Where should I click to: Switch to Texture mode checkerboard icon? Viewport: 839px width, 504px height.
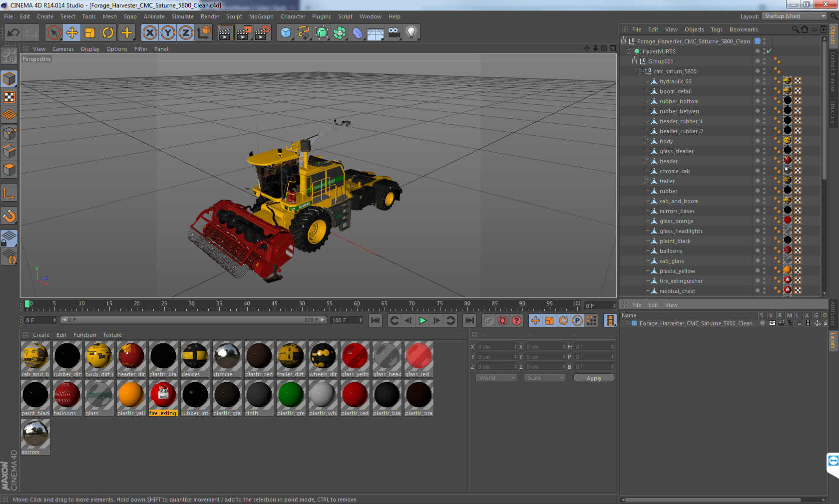point(9,97)
